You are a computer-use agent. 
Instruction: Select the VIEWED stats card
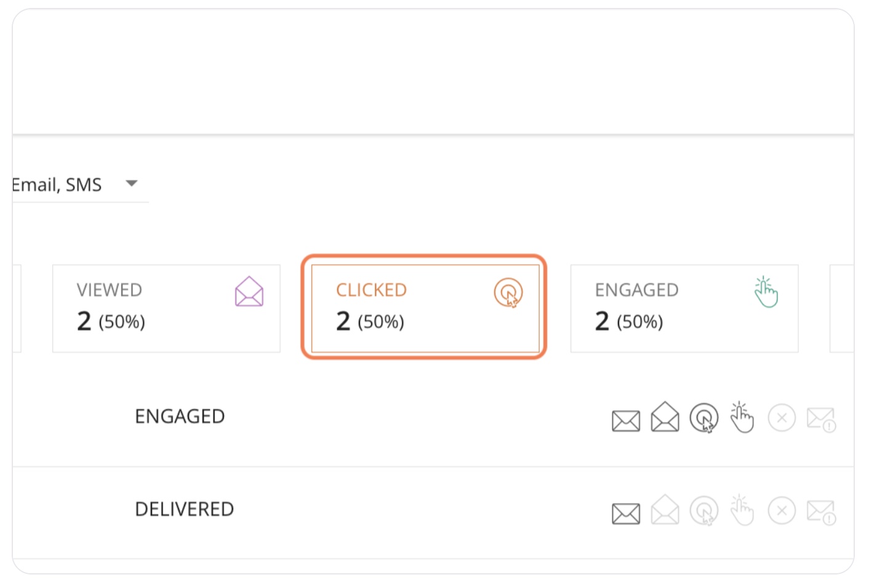pos(166,309)
